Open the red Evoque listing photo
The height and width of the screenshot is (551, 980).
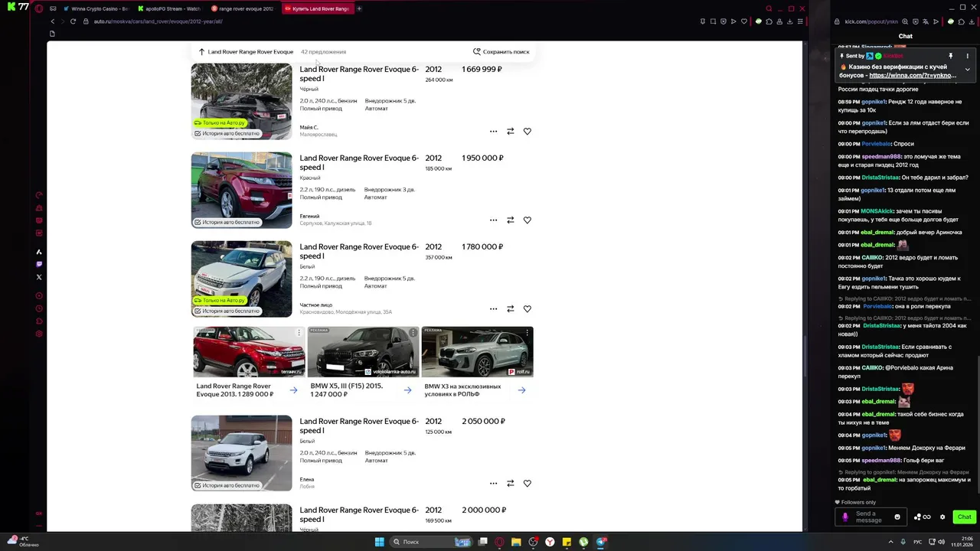pyautogui.click(x=241, y=190)
